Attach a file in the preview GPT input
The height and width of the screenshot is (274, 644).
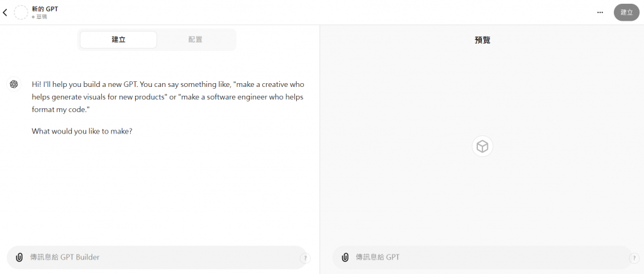345,258
